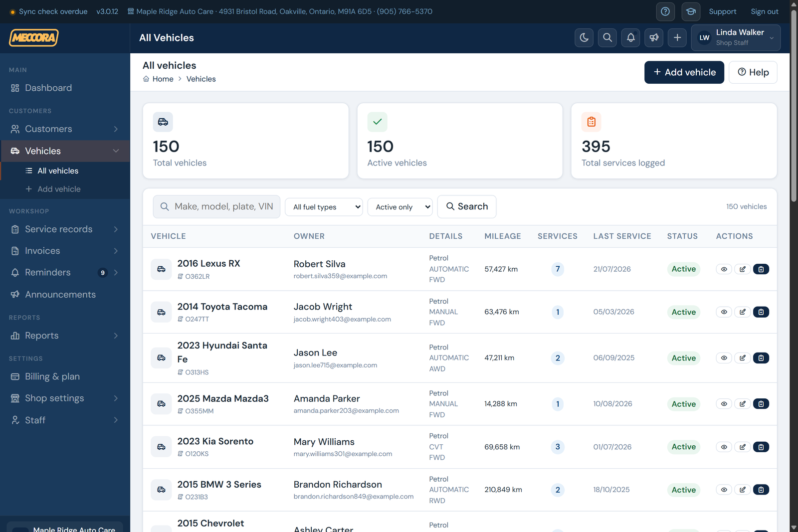Viewport: 798px width, 532px height.
Task: Expand the Reminders sidebar section
Action: (x=65, y=273)
